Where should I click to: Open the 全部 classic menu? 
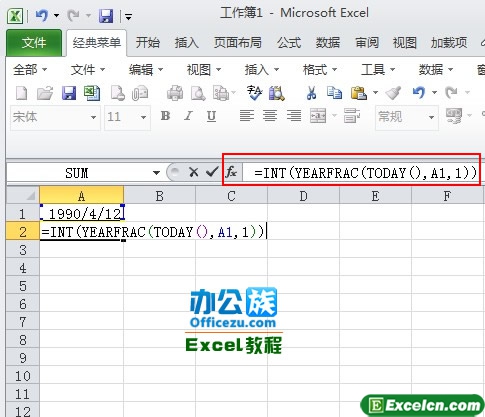pyautogui.click(x=30, y=70)
